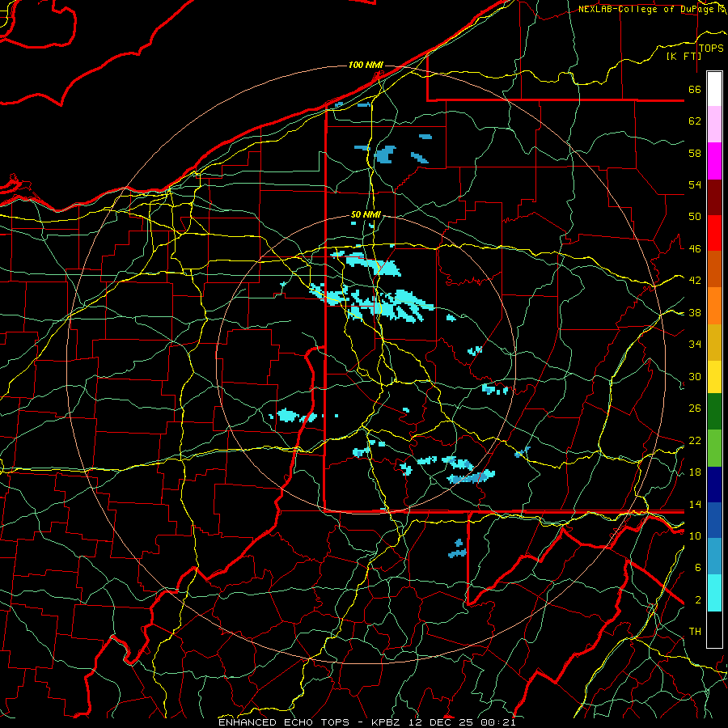Click the 50 NMI range ring label
This screenshot has width=728, height=728.
tap(366, 214)
